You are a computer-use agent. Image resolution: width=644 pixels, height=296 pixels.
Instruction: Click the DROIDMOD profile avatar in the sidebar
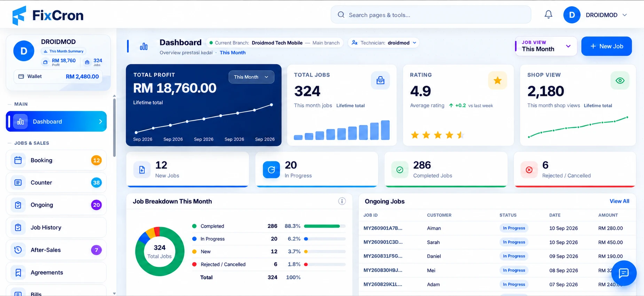[x=24, y=51]
